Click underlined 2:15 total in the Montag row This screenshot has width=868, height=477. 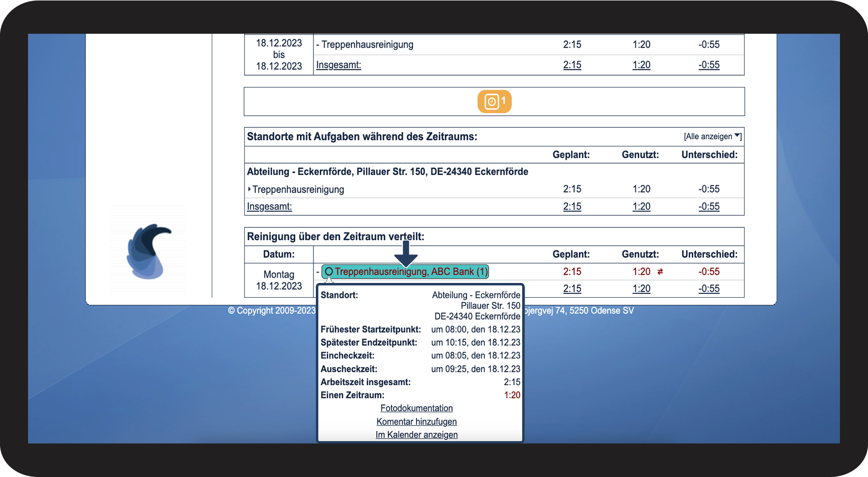tap(572, 289)
